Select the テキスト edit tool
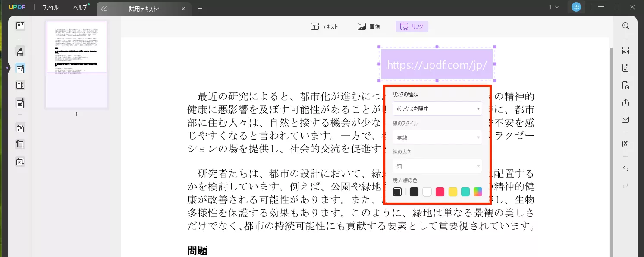 click(x=324, y=26)
